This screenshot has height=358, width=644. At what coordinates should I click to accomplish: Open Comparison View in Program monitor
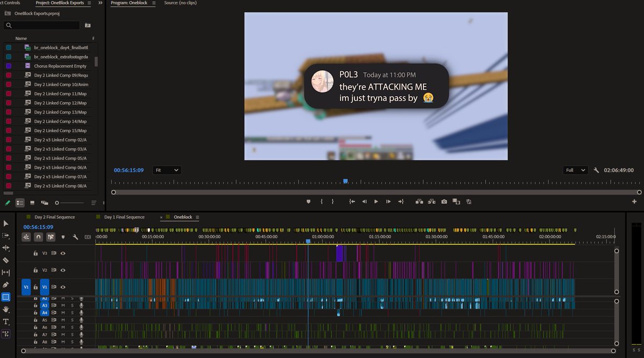(x=456, y=202)
